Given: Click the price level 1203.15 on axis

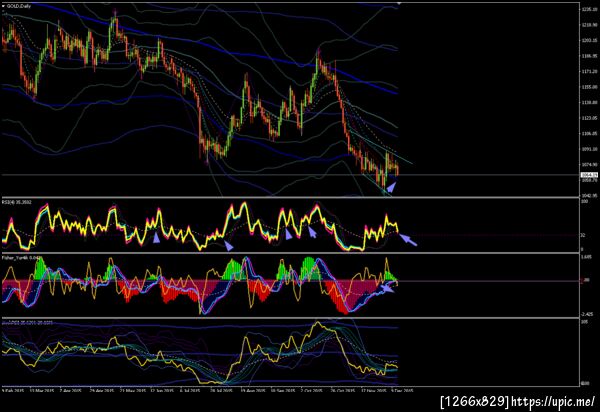Looking at the screenshot, I should [x=590, y=41].
